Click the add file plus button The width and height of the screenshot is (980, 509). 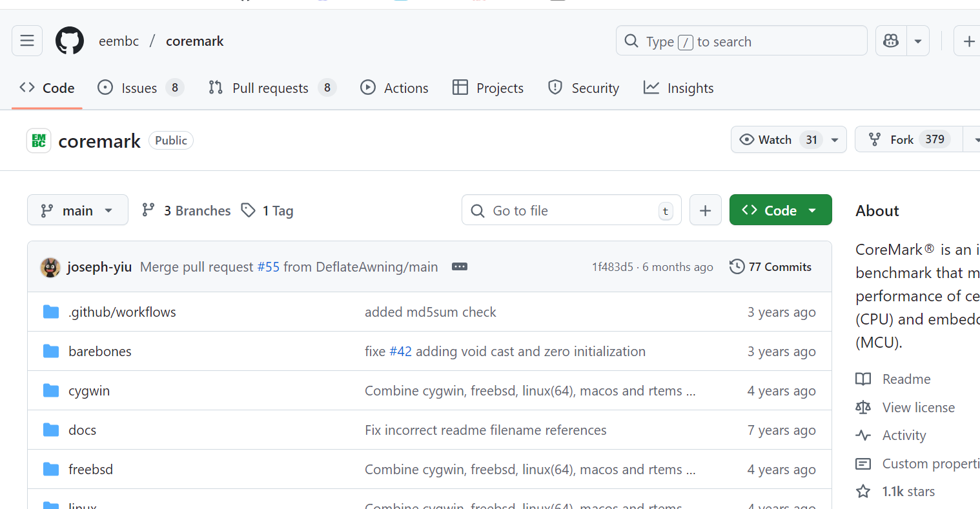pos(706,210)
